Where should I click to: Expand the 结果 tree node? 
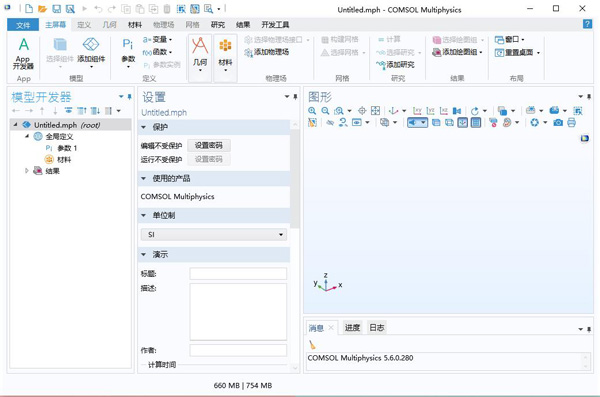pos(27,171)
